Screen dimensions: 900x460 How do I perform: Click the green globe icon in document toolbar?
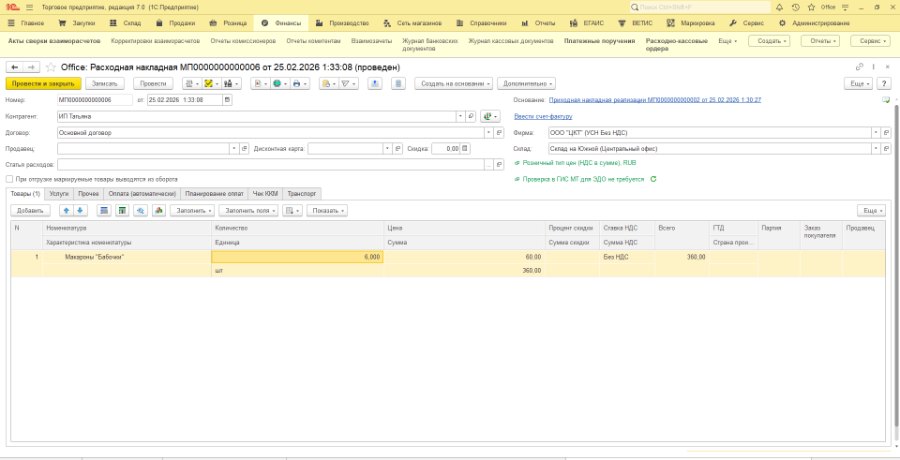pyautogui.click(x=280, y=84)
